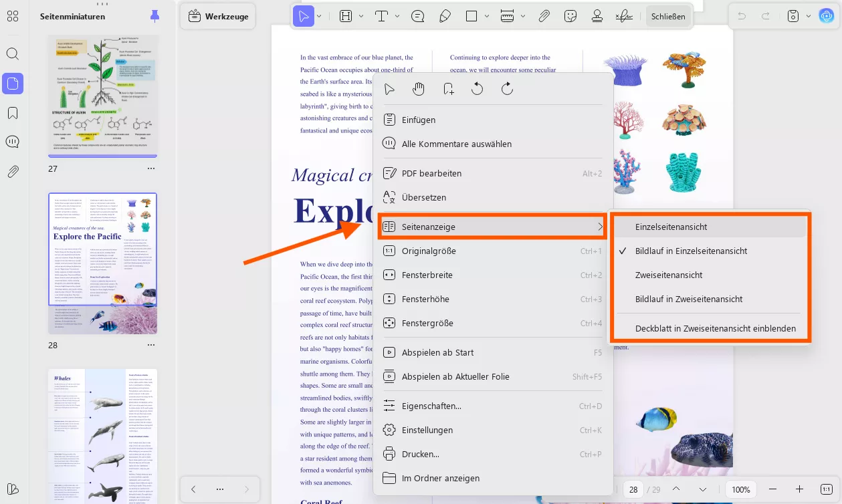Expand the text tool dropdown arrow
The height and width of the screenshot is (504, 842).
(x=397, y=16)
